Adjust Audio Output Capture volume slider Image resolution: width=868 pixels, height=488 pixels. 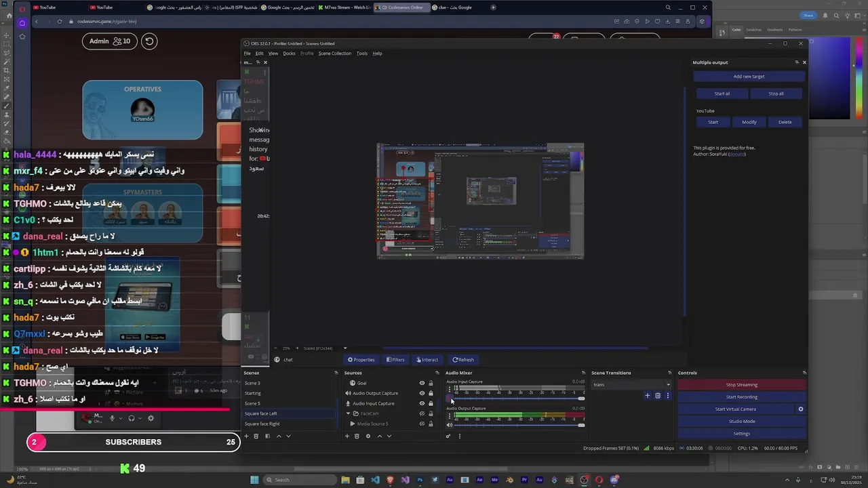[x=519, y=425]
